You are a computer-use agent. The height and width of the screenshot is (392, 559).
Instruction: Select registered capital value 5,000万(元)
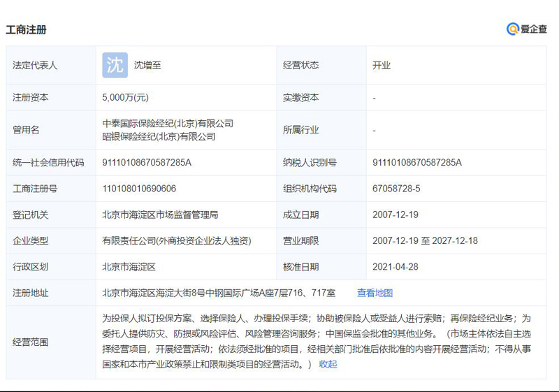click(x=125, y=97)
